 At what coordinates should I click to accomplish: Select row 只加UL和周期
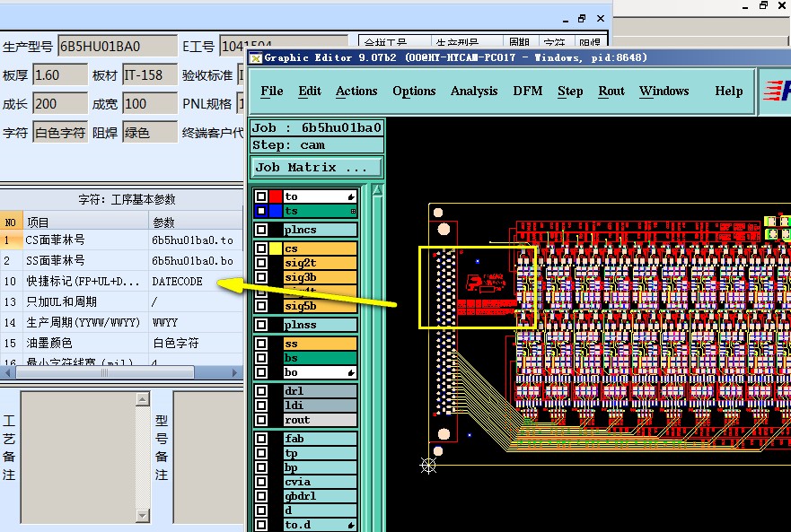click(x=121, y=302)
